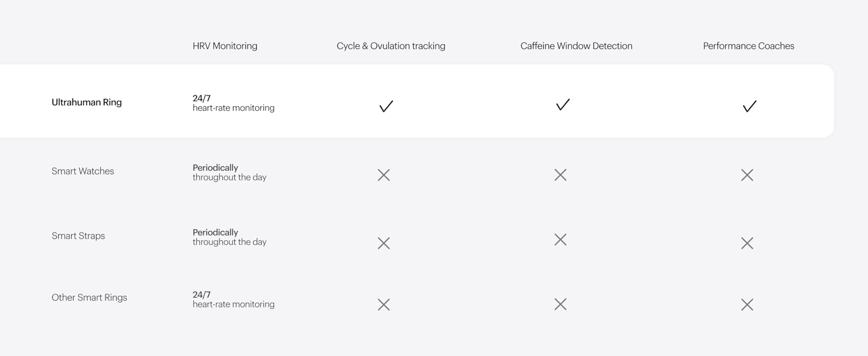Viewport: 868px width, 356px height.
Task: Click Smart Watches' Performance Coaches X mark
Action: [x=747, y=175]
